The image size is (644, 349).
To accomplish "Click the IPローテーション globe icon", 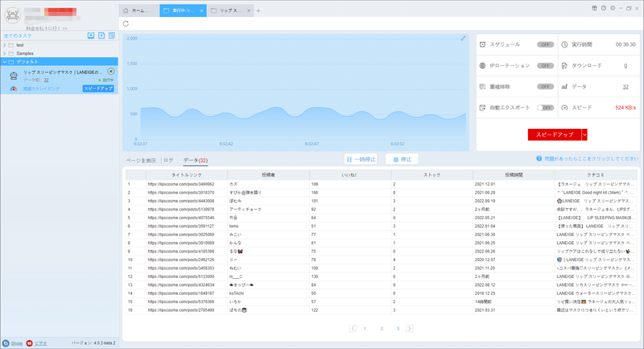I will point(482,65).
